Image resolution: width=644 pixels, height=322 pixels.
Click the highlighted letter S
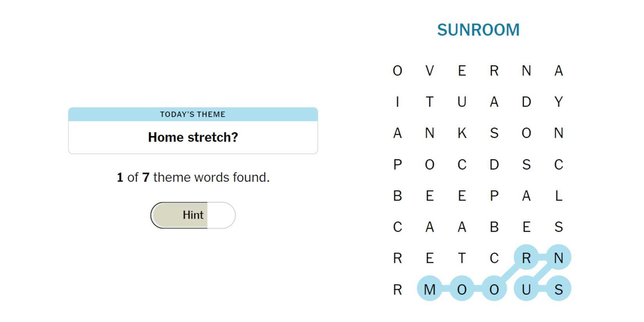pyautogui.click(x=559, y=289)
